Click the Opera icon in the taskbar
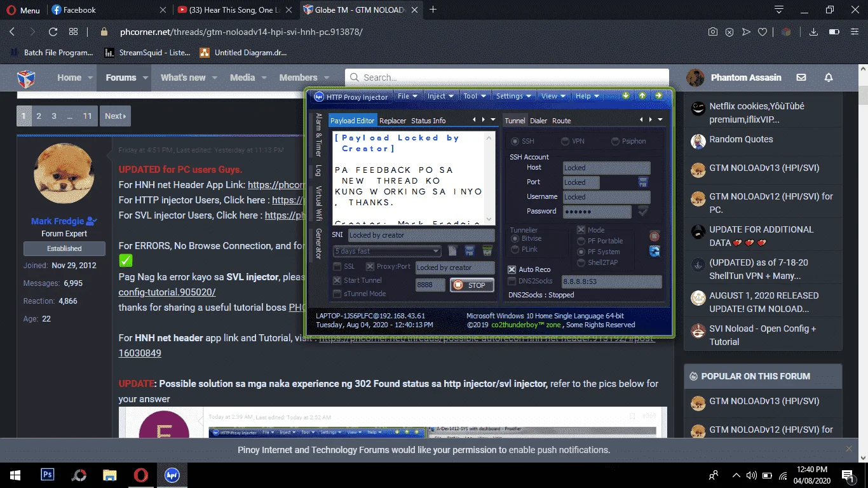Screen dimensions: 868x488 click(x=141, y=475)
